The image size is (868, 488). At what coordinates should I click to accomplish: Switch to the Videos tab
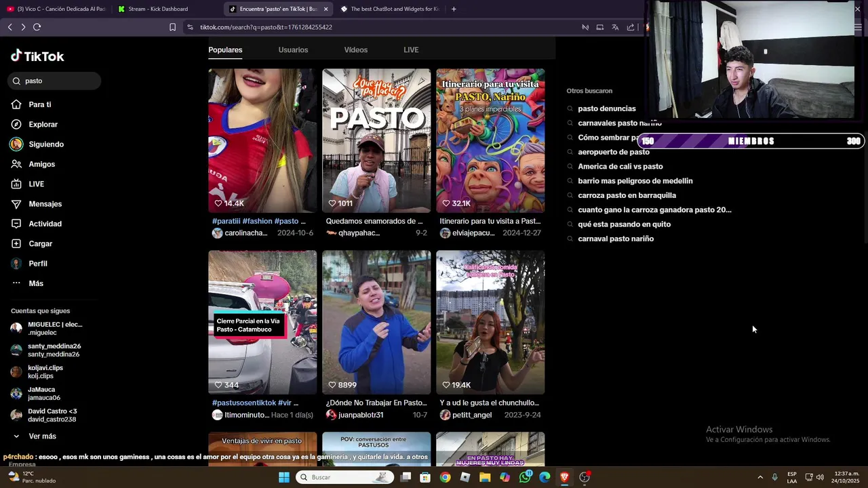[355, 49]
